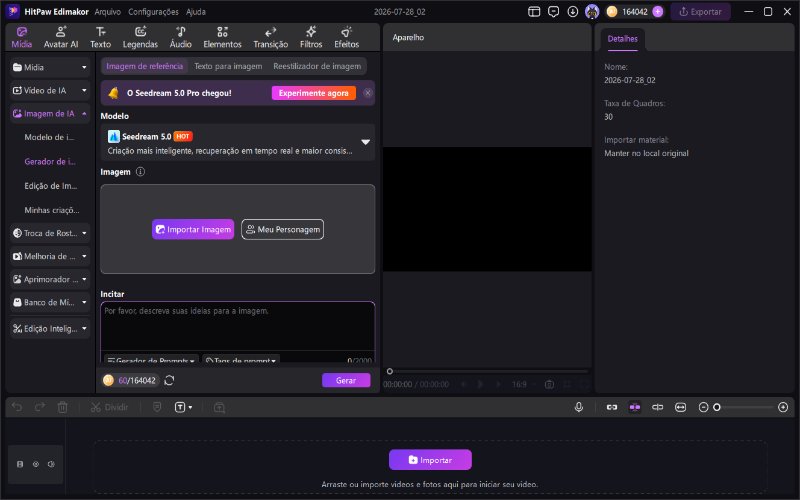800x500 pixels.
Task: Click the layout switch icon in title bar
Action: (x=534, y=12)
